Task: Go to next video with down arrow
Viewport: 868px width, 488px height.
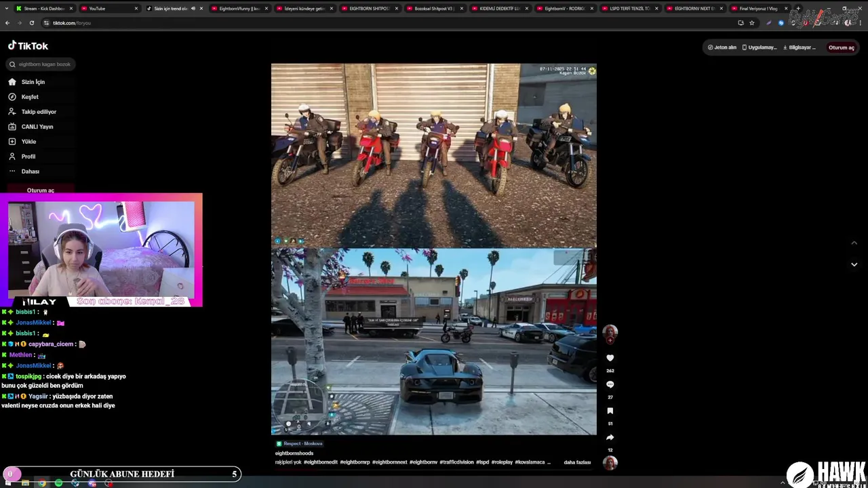Action: (x=854, y=264)
